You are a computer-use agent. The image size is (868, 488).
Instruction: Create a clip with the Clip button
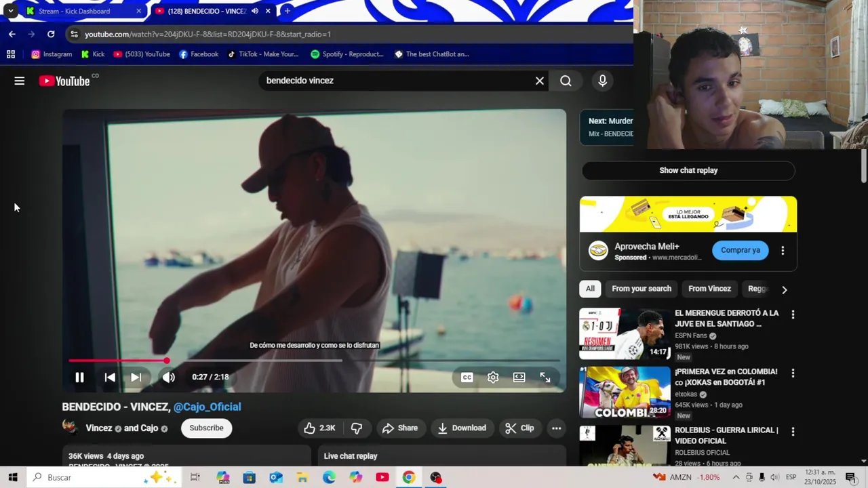click(x=519, y=428)
